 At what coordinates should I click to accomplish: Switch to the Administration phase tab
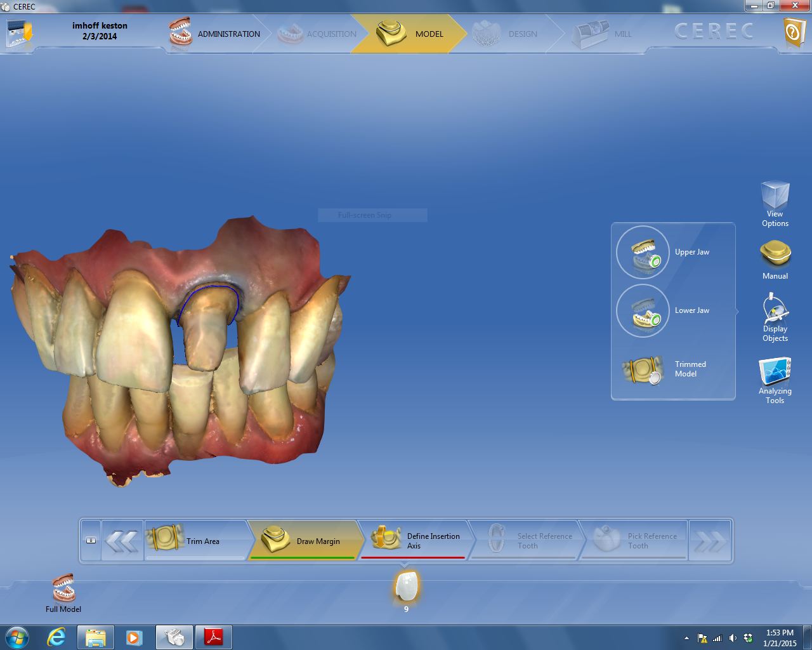click(x=216, y=34)
